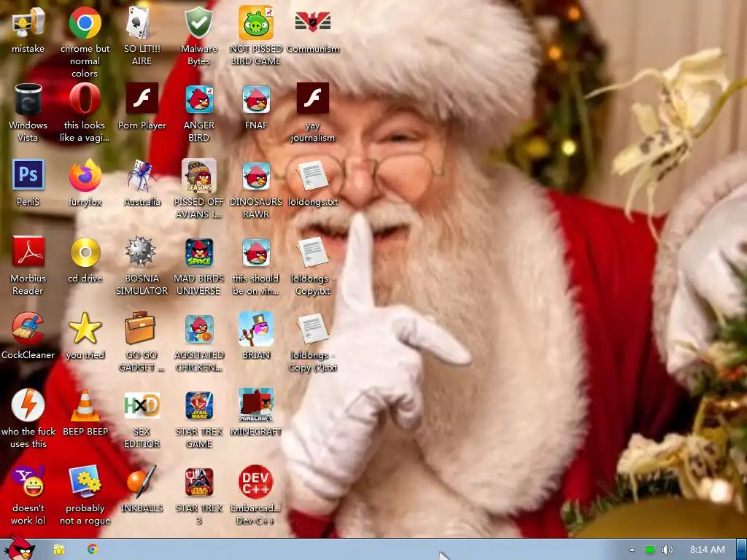Open the 'SEX EDITIOR' HxD icon
Screen dimensions: 747x560
pyautogui.click(x=142, y=405)
